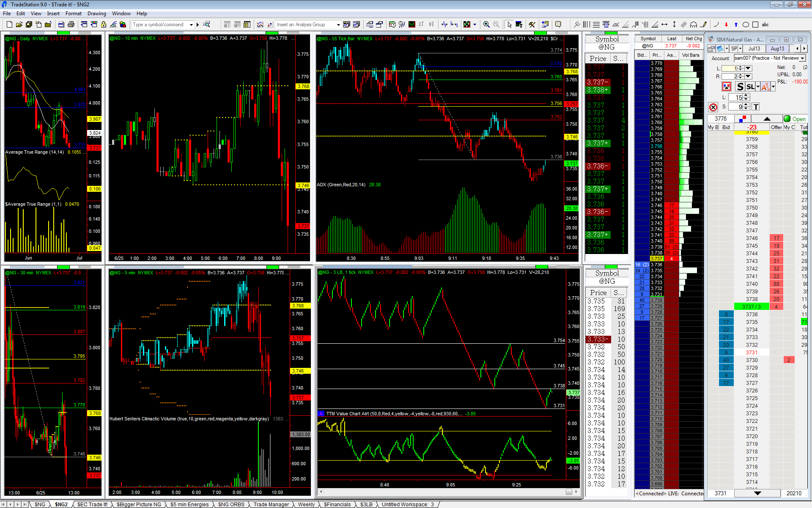Click the right arrow next to Aug13
This screenshot has height=508, width=812.
coord(803,49)
